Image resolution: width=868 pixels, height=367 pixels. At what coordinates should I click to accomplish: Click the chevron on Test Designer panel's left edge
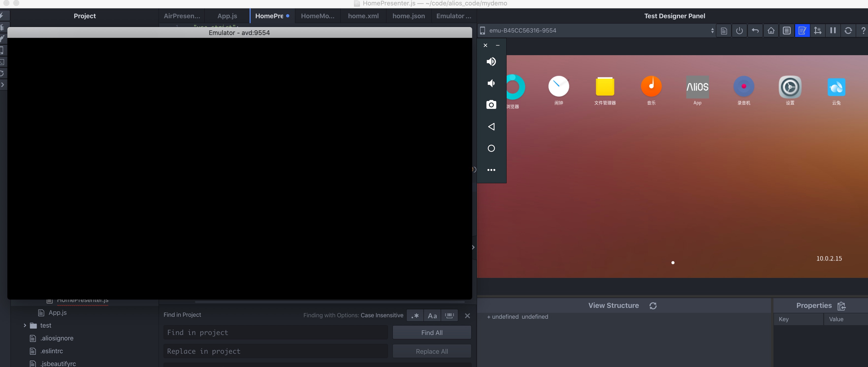pos(473,247)
